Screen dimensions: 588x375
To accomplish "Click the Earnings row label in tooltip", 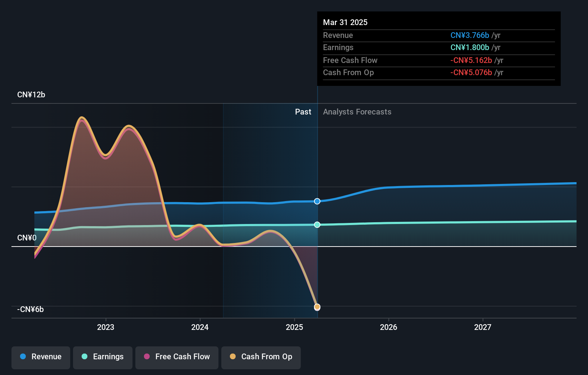I will tap(338, 47).
